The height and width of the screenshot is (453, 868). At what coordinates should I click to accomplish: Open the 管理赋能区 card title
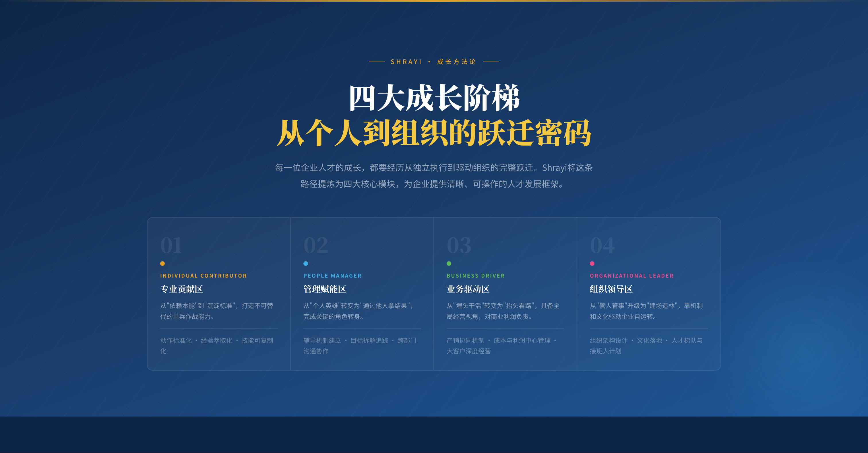point(325,289)
